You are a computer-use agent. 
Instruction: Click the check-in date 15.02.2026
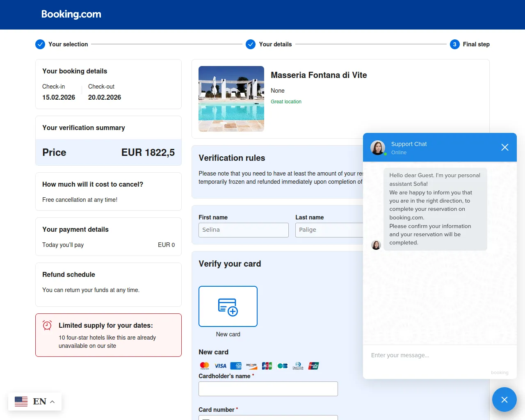tap(59, 97)
